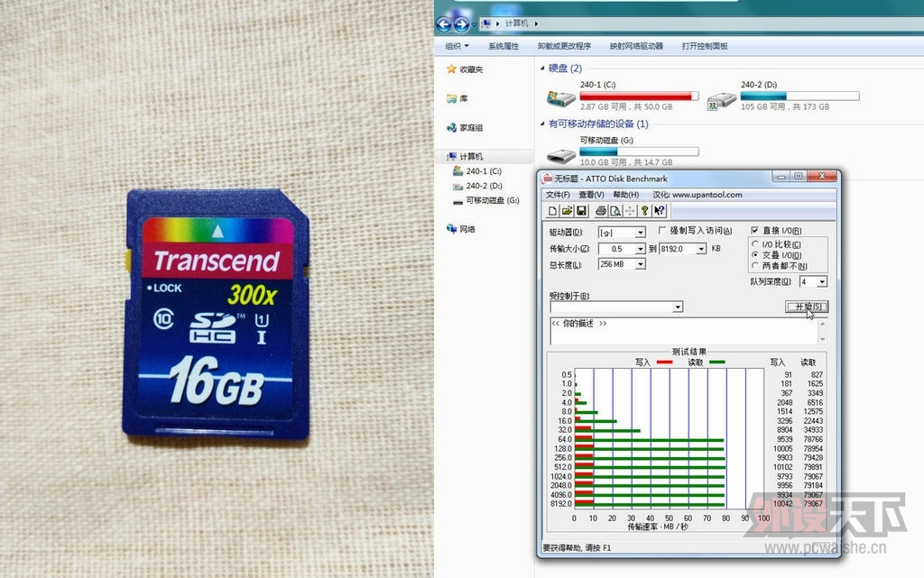Click the Favorites star icon in sidebar
This screenshot has height=578, width=924.
pyautogui.click(x=451, y=69)
